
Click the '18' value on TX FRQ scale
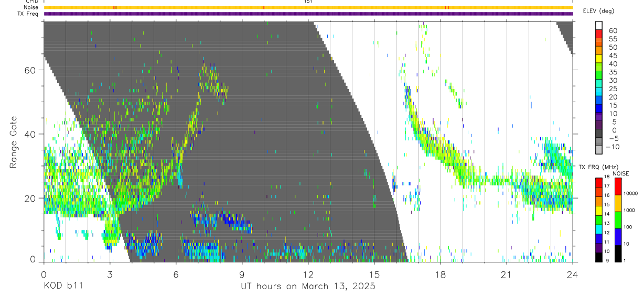(x=607, y=177)
